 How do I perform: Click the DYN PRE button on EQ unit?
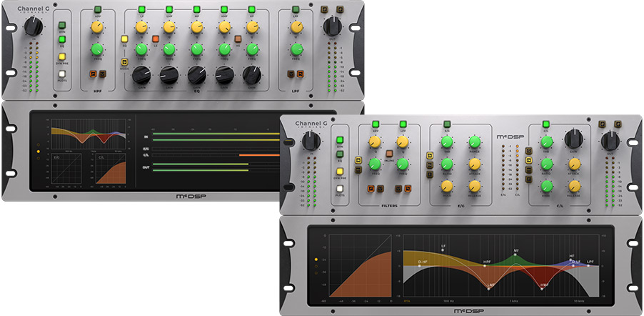pos(62,56)
